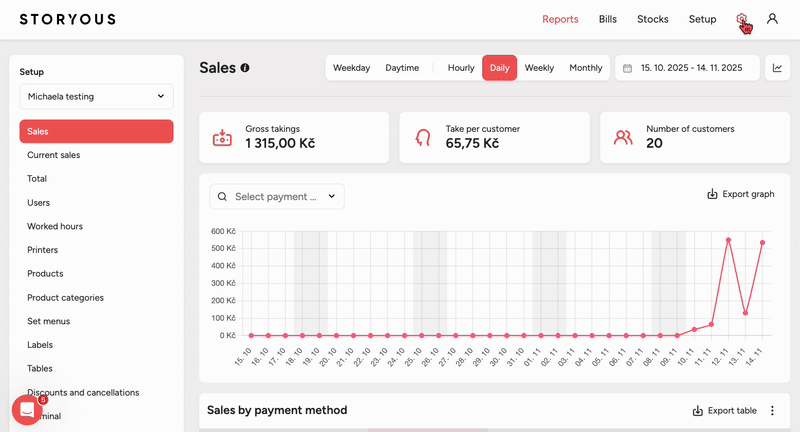This screenshot has height=432, width=800.
Task: Open the Stocks menu
Action: (x=653, y=19)
